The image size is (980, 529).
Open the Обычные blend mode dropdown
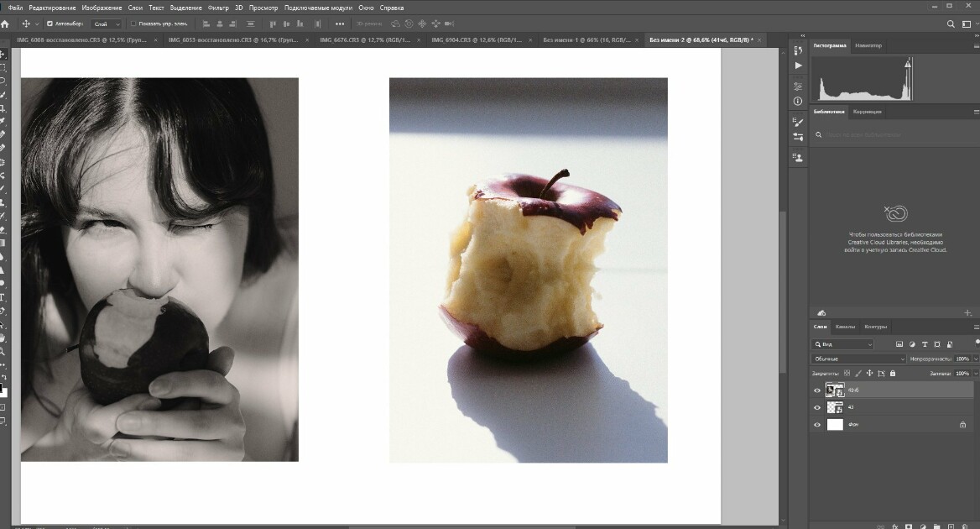[x=858, y=359]
